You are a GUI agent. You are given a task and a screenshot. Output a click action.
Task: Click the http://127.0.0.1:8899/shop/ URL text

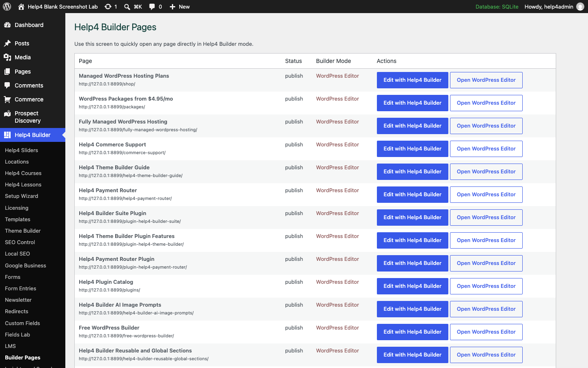[x=107, y=84]
